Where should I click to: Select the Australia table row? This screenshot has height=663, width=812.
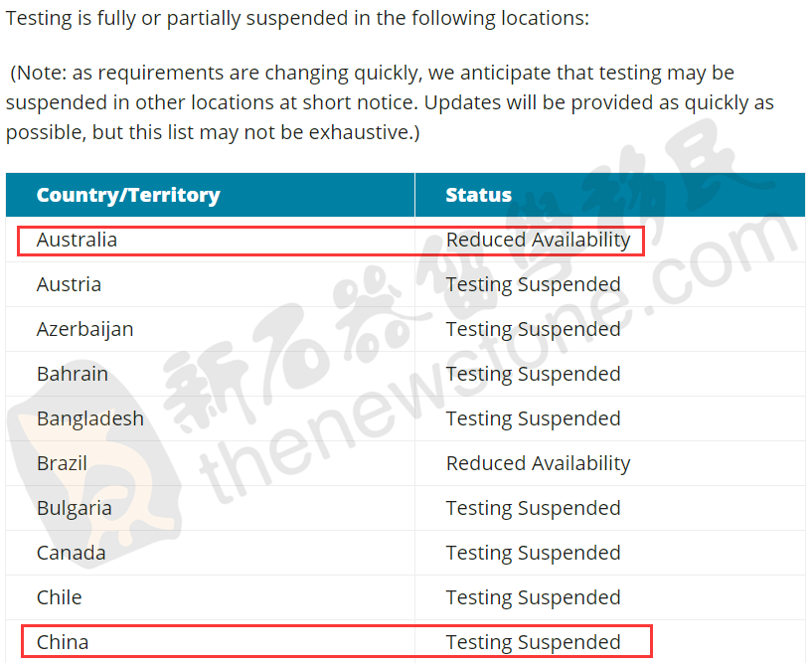coord(406,240)
